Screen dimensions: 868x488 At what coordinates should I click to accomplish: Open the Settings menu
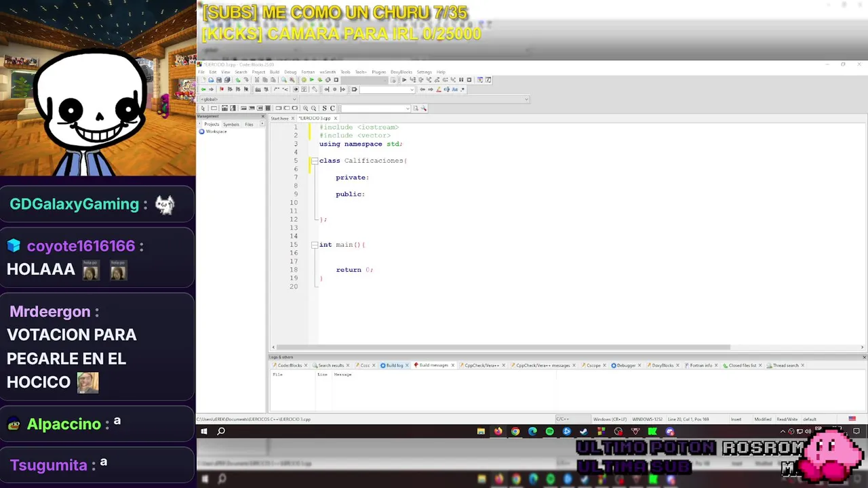pos(425,72)
